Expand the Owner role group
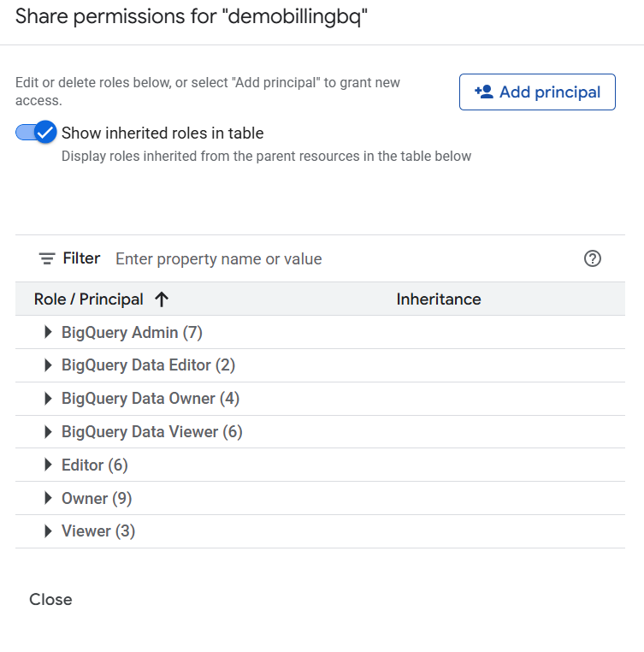 (48, 498)
